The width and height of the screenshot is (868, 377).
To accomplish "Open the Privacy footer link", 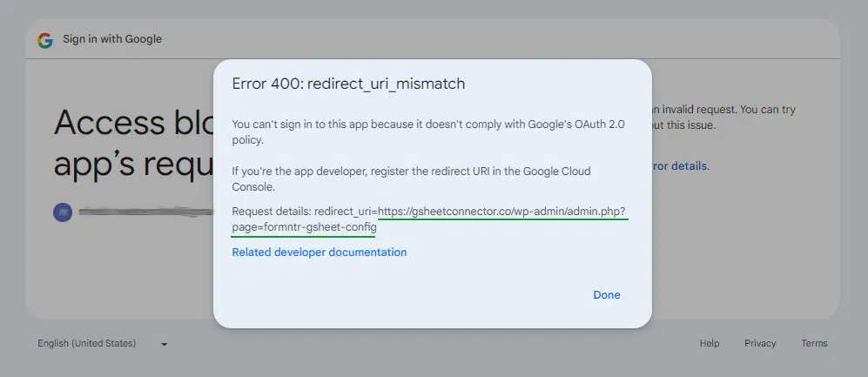I will point(759,343).
